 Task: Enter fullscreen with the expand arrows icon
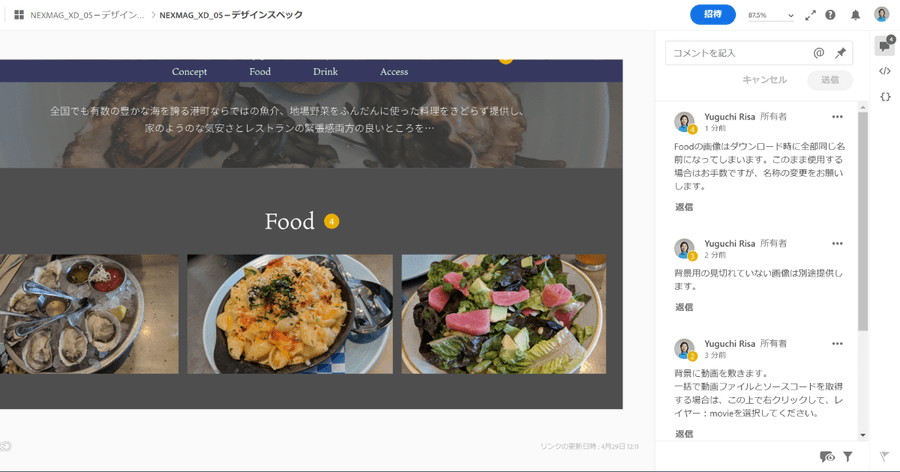point(810,16)
